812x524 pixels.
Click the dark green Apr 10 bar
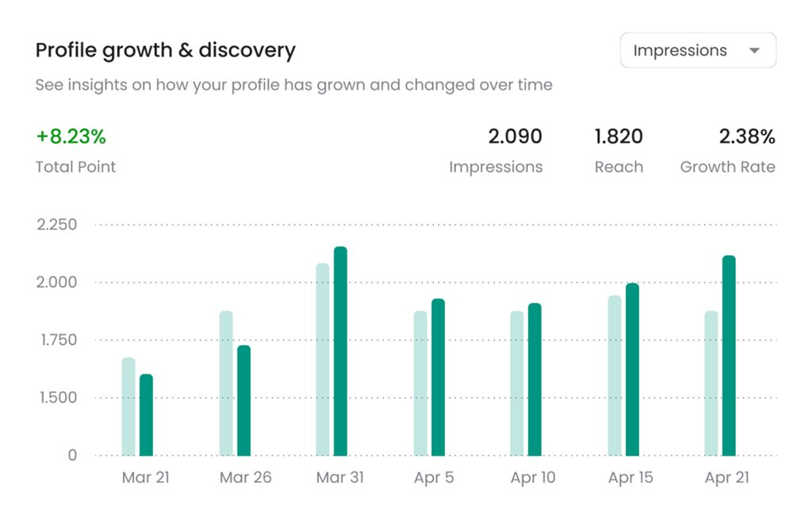[534, 379]
